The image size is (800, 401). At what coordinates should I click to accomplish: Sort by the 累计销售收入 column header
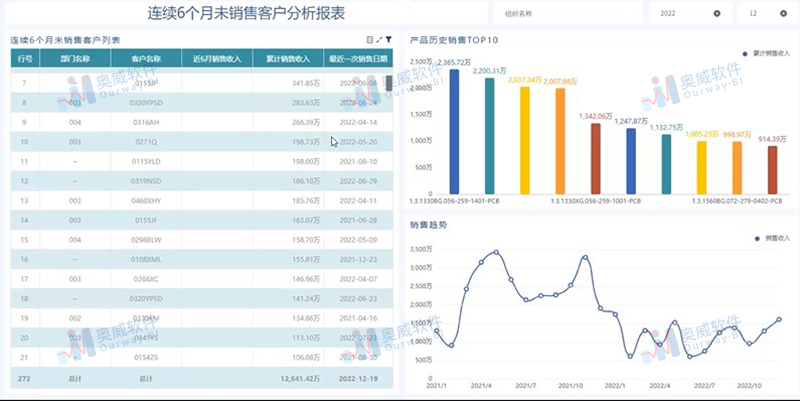click(x=288, y=59)
